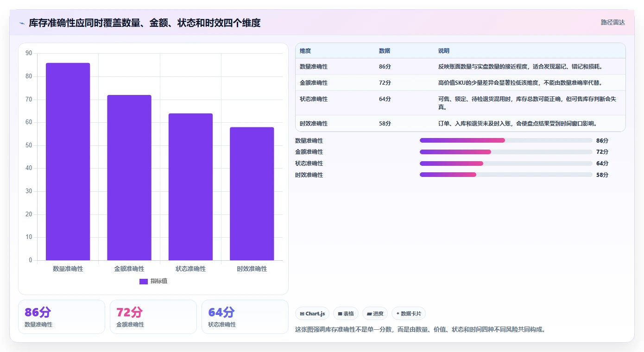Select the 数量准确性 table row cell
Screen dimensions: 644x352
coord(314,67)
